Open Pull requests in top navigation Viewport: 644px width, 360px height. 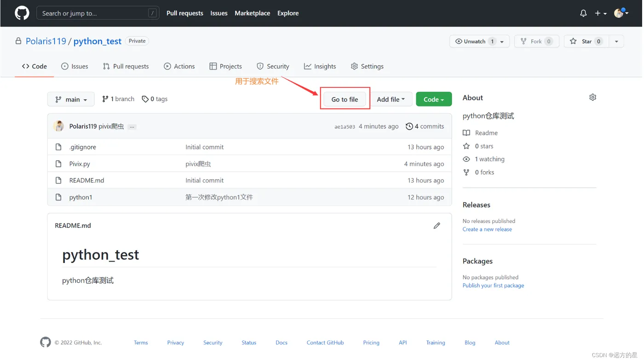[185, 13]
